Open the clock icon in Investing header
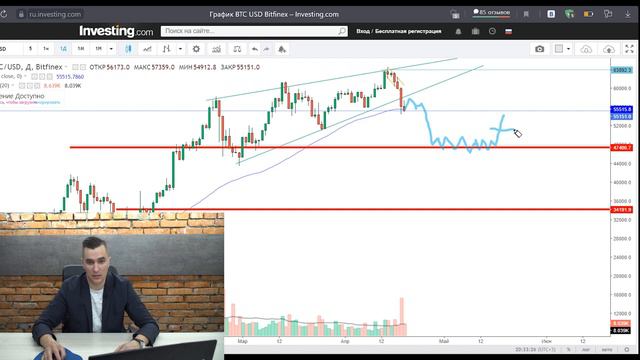Viewport: 640px width, 360px height. [492, 31]
